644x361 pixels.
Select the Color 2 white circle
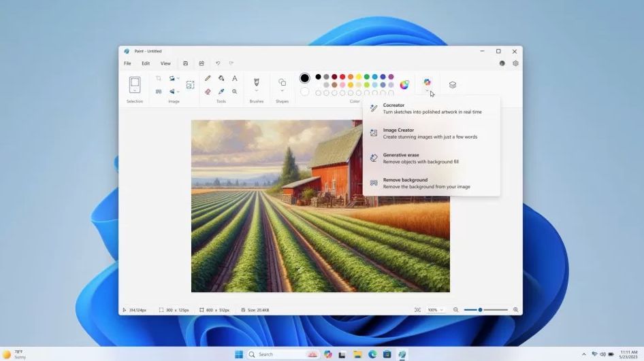304,92
